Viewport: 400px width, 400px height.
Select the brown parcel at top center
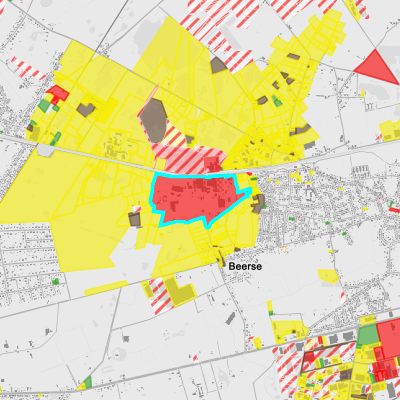[x=219, y=65]
